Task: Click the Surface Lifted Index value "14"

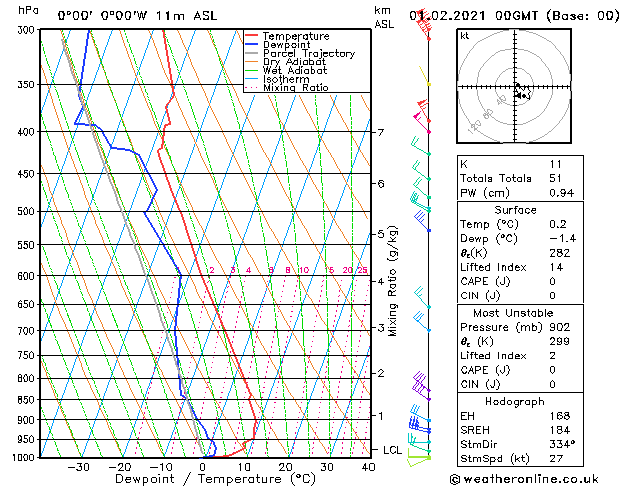Action: [x=556, y=267]
